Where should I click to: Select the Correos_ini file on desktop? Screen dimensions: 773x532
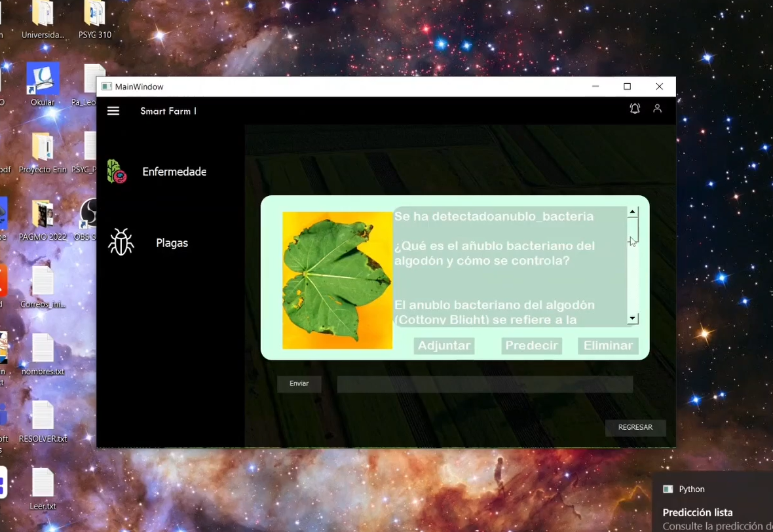click(43, 288)
